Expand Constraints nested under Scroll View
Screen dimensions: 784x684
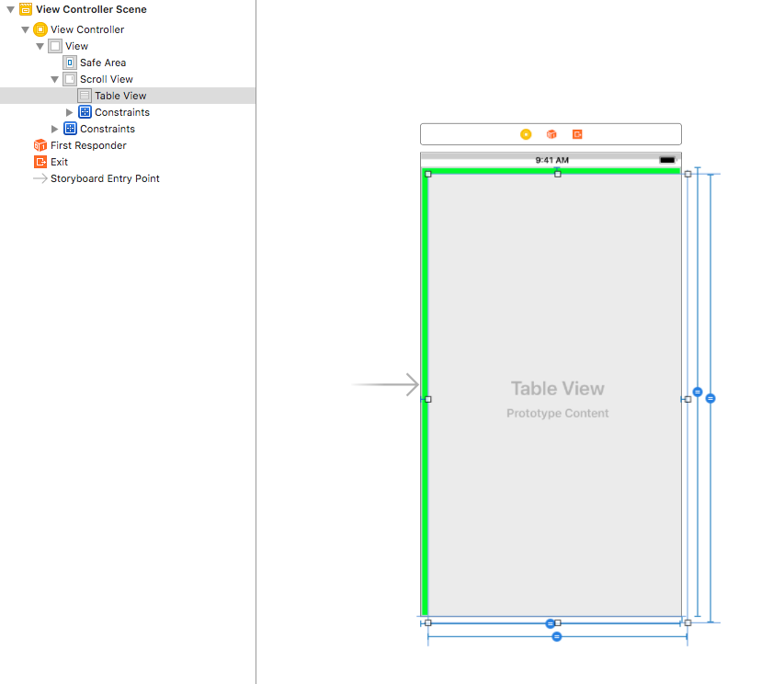coord(70,112)
